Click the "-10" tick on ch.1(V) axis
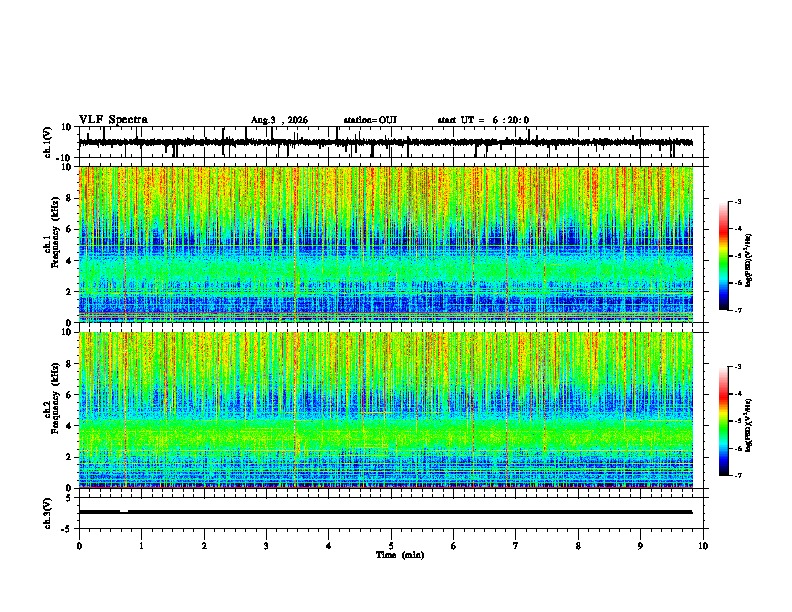Screen dimensions: 792x612 65,158
